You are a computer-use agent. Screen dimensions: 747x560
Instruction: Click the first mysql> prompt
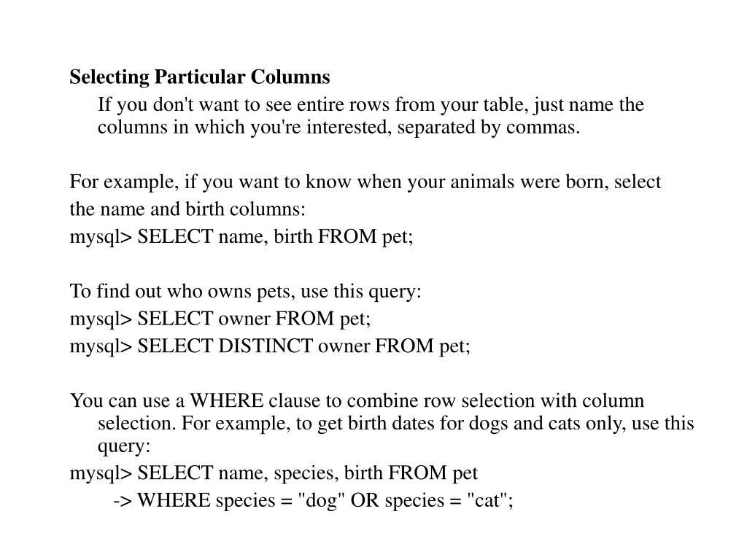(101, 238)
